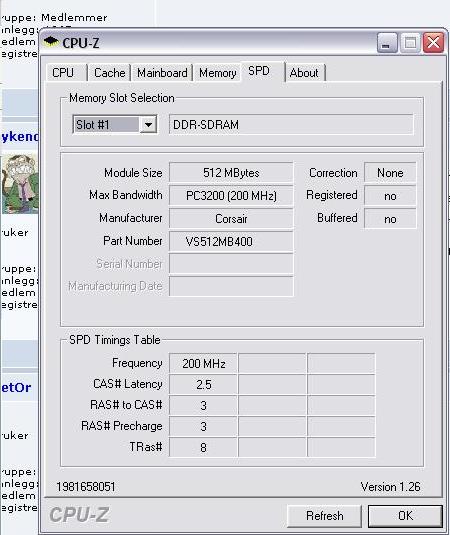The height and width of the screenshot is (535, 450).
Task: Click the VS512MB400 part number value
Action: 231,242
